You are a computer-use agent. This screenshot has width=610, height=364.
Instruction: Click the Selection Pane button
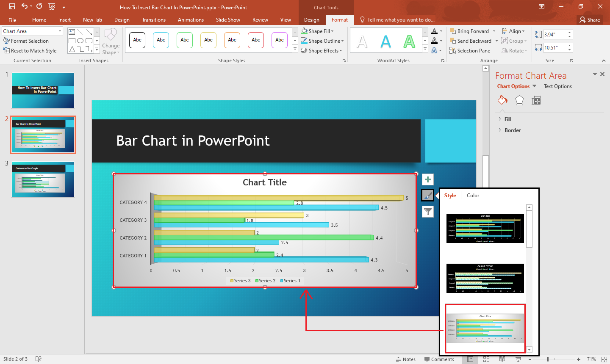click(x=470, y=51)
